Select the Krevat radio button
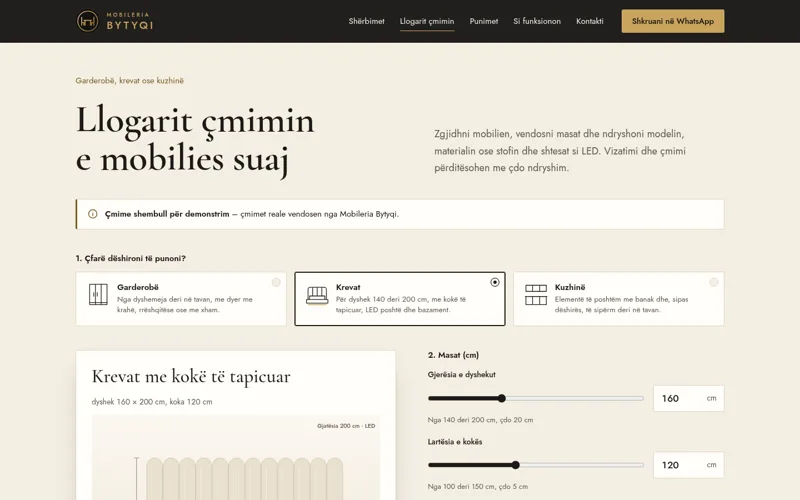The width and height of the screenshot is (800, 500). (495, 282)
